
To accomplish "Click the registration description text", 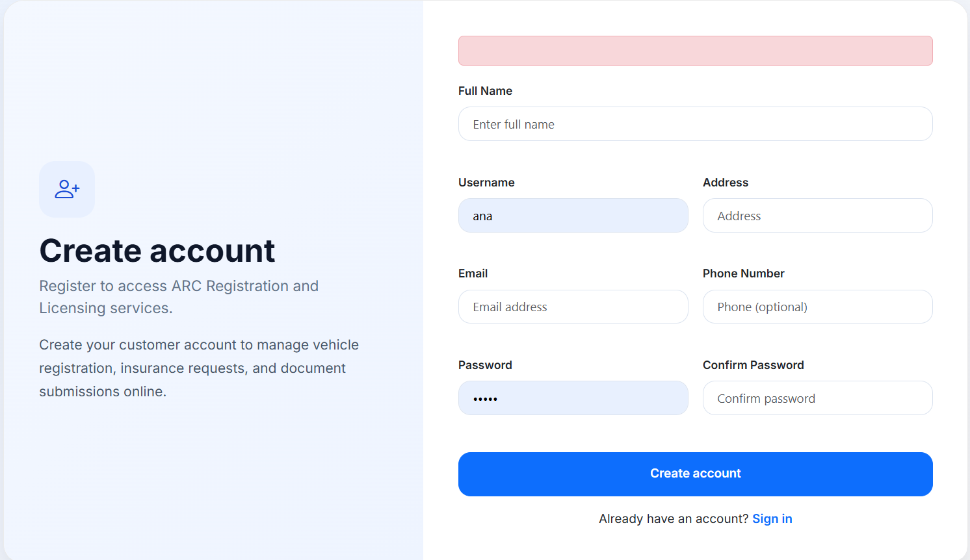I will (199, 368).
